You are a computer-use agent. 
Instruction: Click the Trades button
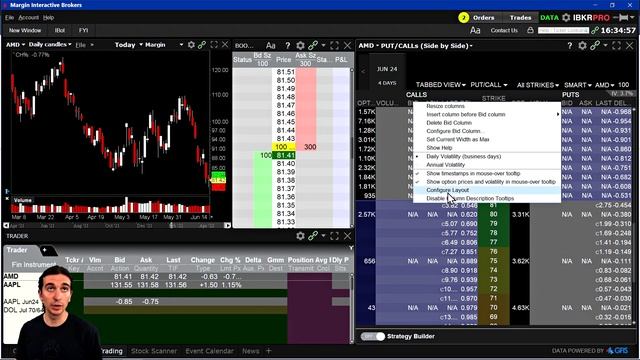point(520,18)
